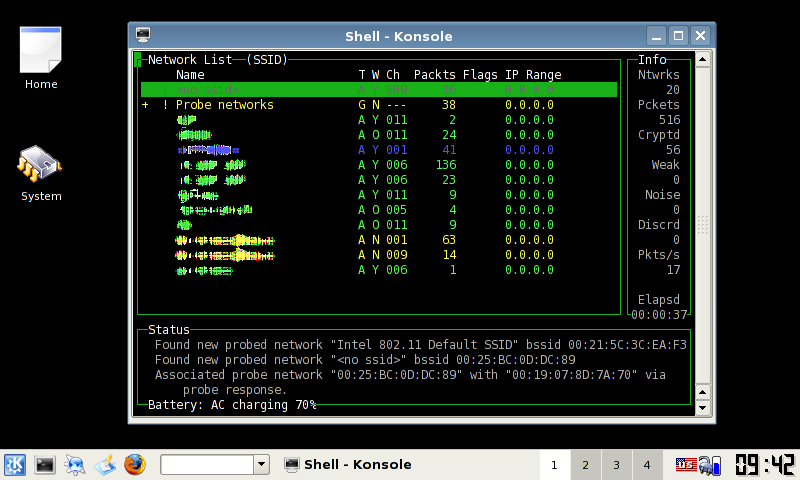Screen dimensions: 800x480
Task: Open the KDE K menu button
Action: (x=15, y=465)
